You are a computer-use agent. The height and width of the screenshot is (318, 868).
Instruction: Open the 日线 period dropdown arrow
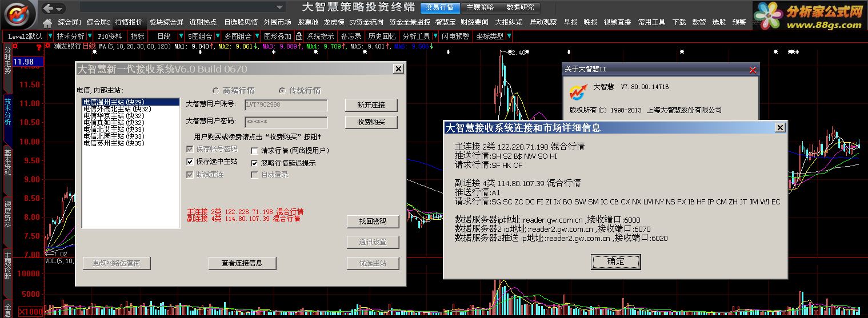pos(182,36)
